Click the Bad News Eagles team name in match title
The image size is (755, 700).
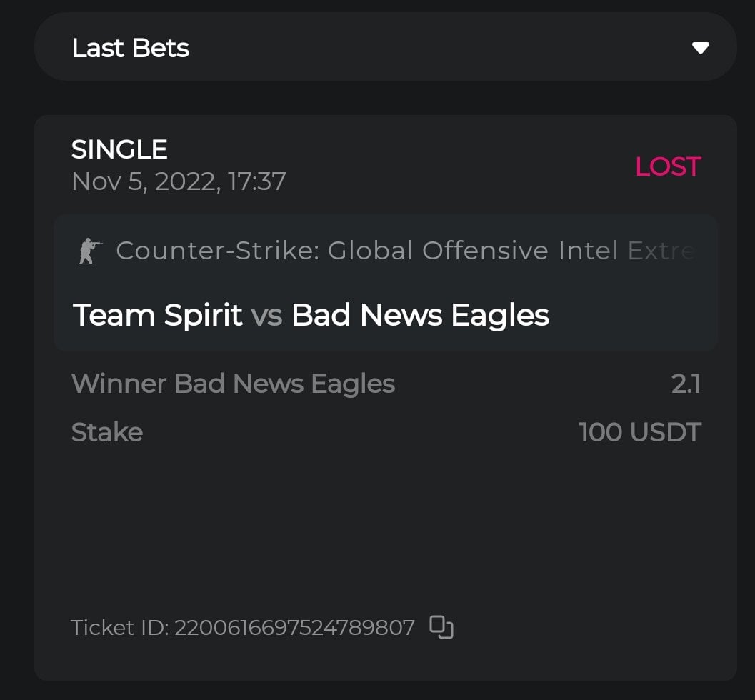420,315
